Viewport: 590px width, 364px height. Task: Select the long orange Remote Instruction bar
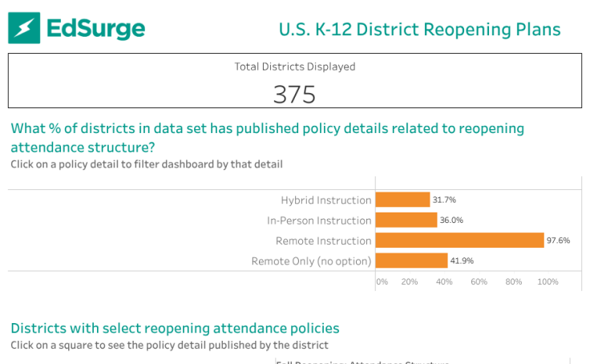459,241
